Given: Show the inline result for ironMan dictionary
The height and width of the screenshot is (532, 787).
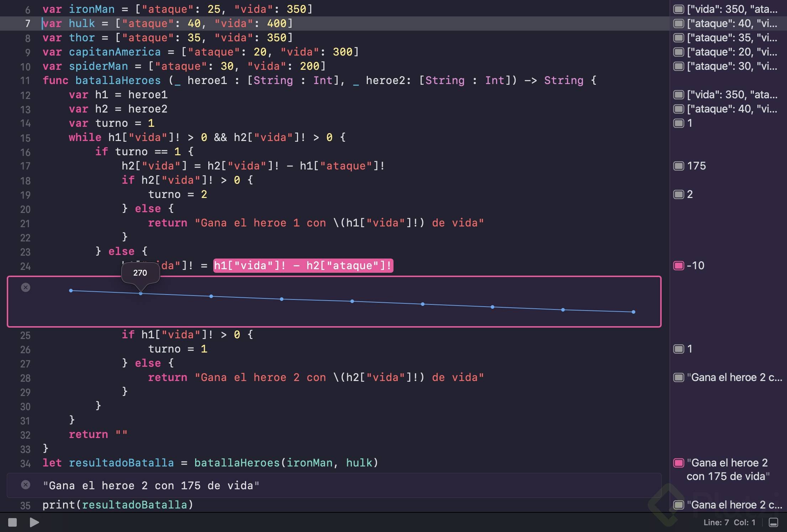Looking at the screenshot, I should 678,9.
